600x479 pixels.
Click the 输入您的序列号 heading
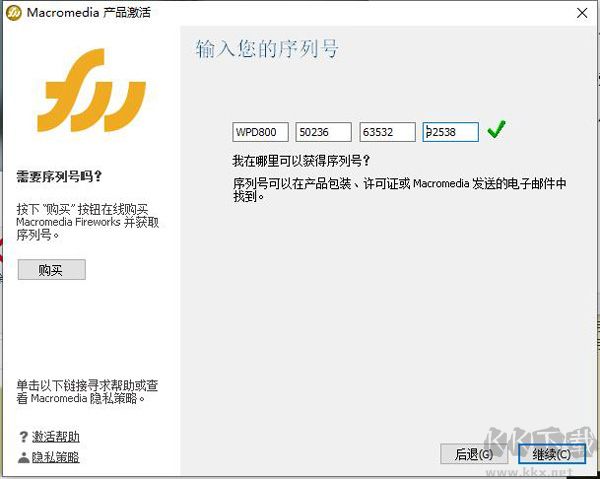point(267,49)
